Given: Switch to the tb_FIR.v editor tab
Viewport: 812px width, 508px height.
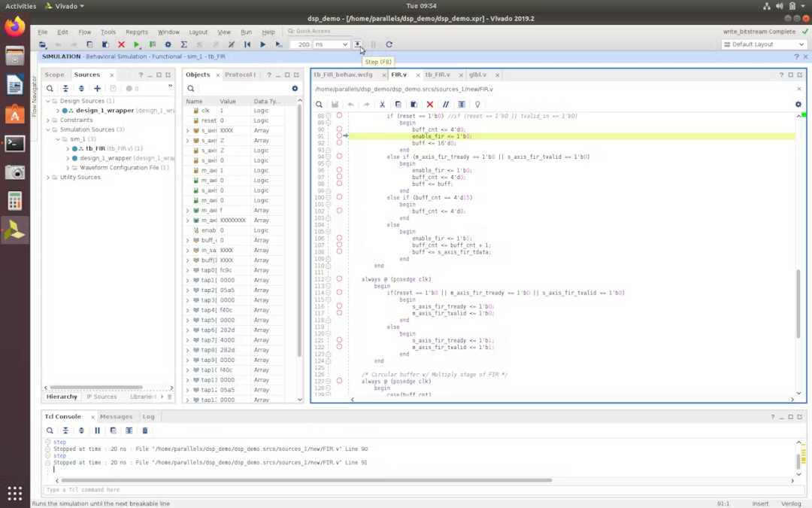Looking at the screenshot, I should (438, 75).
